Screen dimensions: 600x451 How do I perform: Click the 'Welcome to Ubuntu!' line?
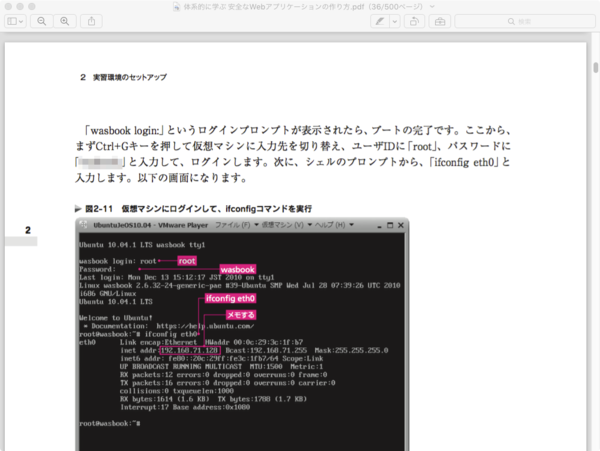click(116, 318)
